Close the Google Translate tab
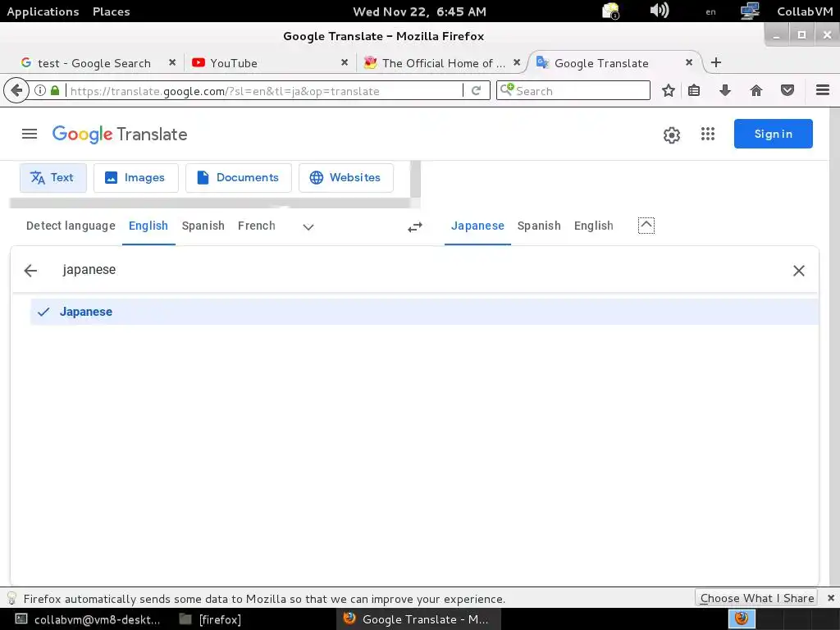The image size is (840, 630). tap(689, 62)
